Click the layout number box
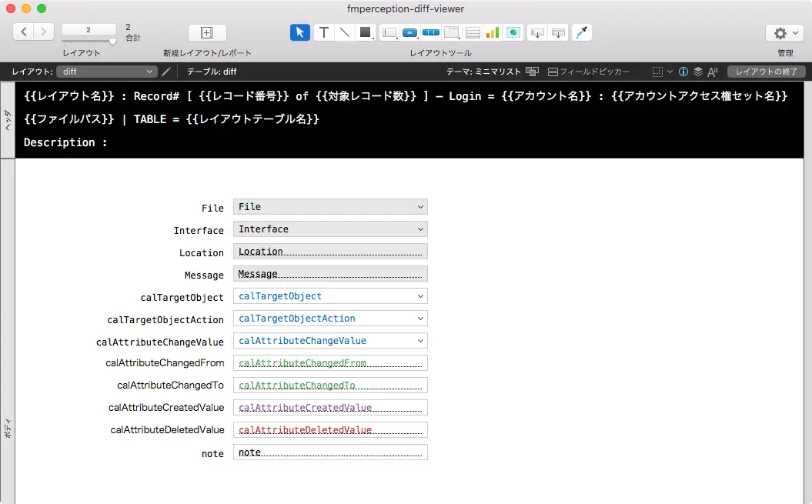This screenshot has height=504, width=812. click(89, 29)
